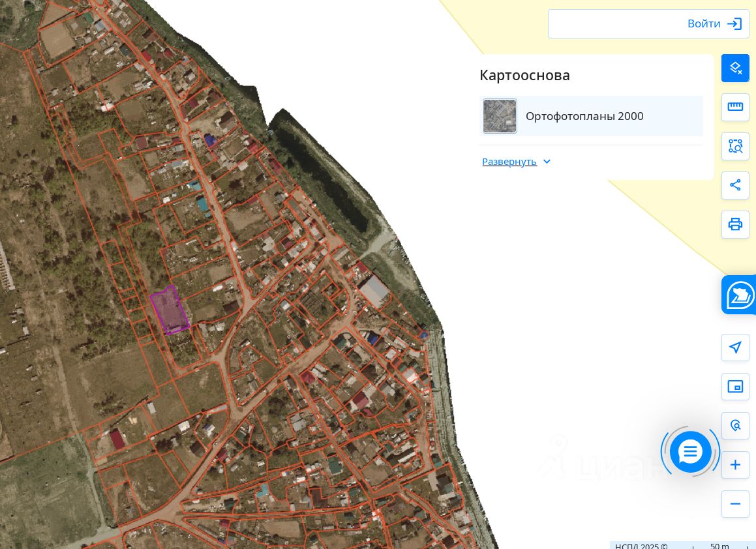This screenshot has height=549, width=756.
Task: Click the login arrow icon
Action: [x=734, y=23]
